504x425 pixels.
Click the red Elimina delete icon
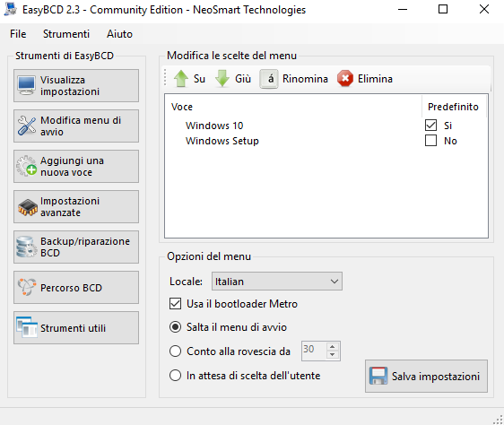click(x=345, y=79)
